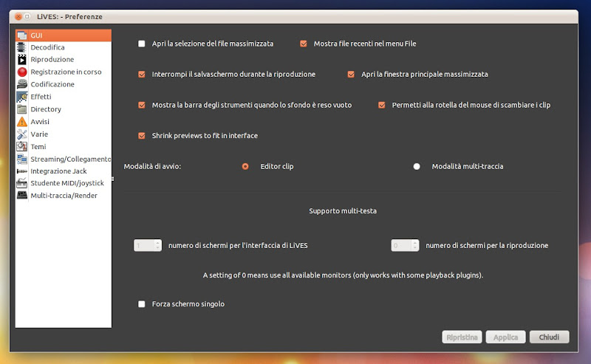This screenshot has width=591, height=364.
Task: Click the Multi-traccia/Render icon
Action: point(22,195)
